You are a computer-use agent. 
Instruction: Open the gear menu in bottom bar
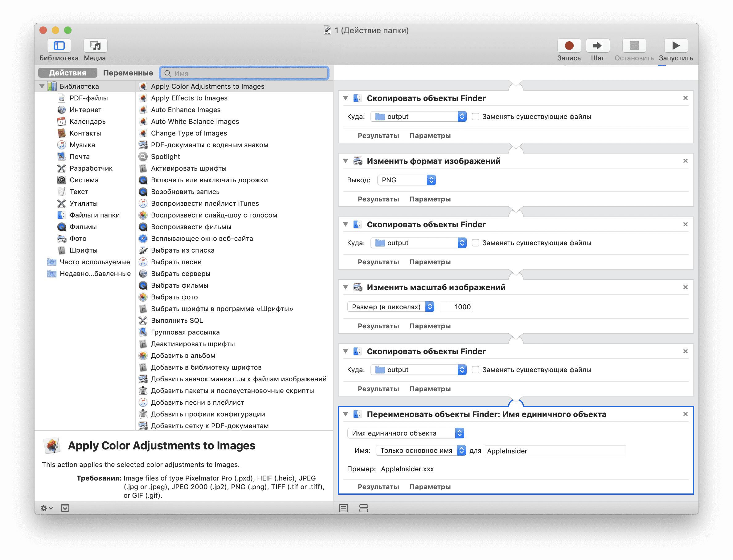[46, 508]
